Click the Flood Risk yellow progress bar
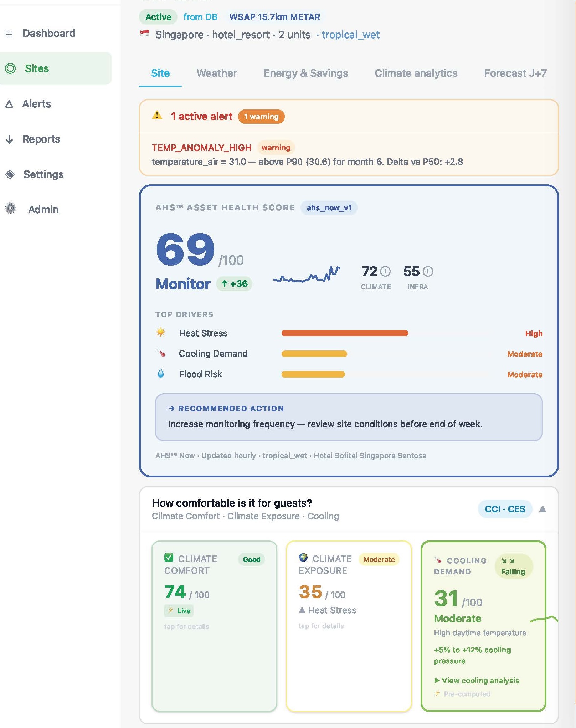The height and width of the screenshot is (728, 576). tap(313, 374)
